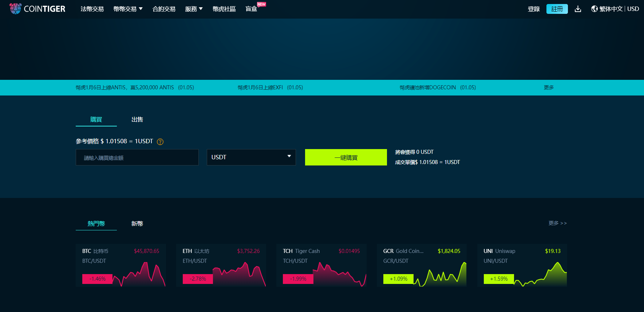
Task: Click the +1.59% UNI change badge
Action: pyautogui.click(x=499, y=279)
